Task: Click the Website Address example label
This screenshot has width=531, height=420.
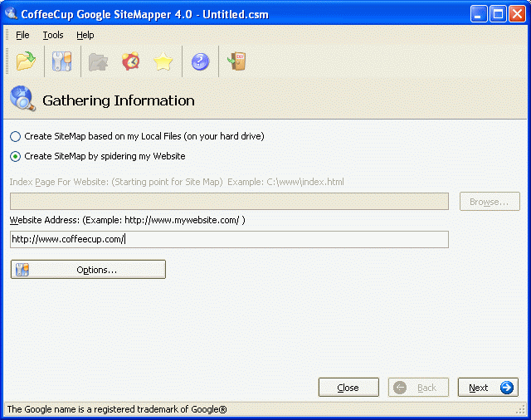Action: 127,220
